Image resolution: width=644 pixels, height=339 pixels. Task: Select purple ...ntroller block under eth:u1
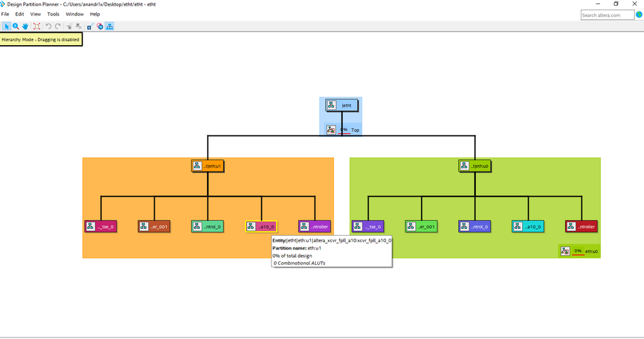tap(315, 227)
